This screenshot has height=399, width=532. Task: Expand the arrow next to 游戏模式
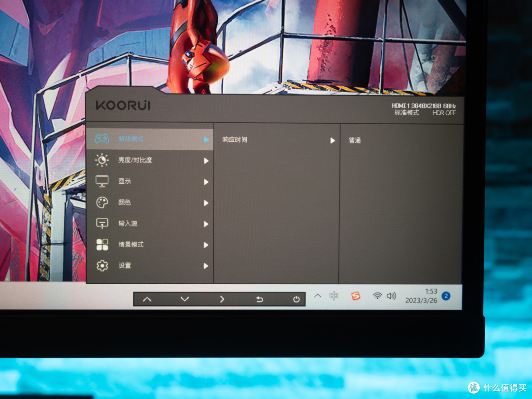point(206,140)
